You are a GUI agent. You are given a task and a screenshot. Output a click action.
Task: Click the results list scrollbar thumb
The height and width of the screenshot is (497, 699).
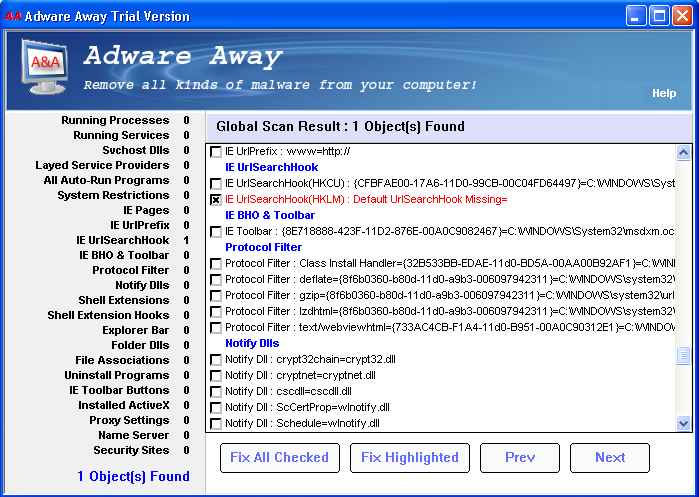point(683,356)
